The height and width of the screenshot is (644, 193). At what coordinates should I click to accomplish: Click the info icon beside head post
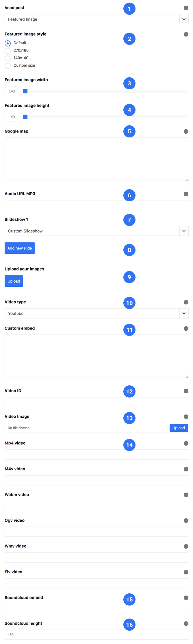coord(186,8)
